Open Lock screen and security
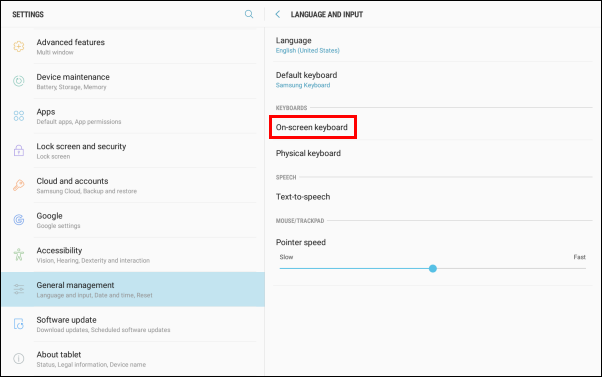 [133, 150]
